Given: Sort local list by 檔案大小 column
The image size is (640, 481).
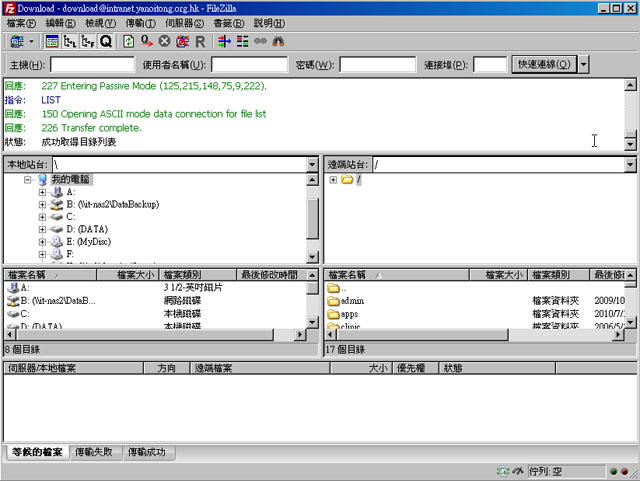Looking at the screenshot, I should pyautogui.click(x=127, y=275).
